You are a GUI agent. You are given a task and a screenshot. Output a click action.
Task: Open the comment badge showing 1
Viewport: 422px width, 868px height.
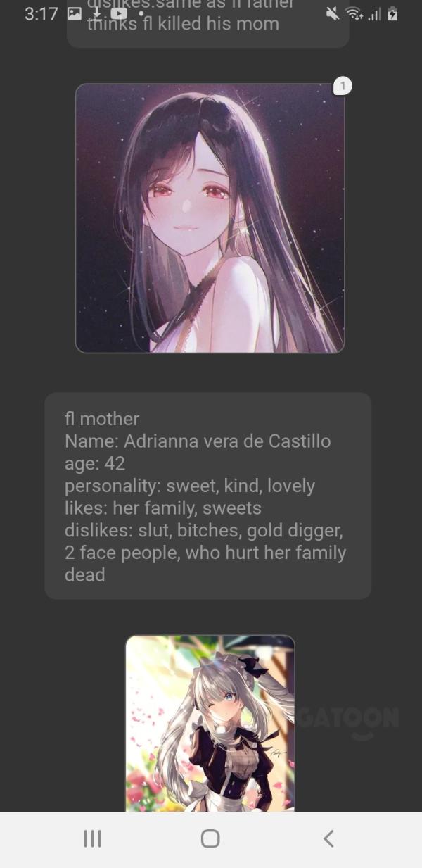343,86
